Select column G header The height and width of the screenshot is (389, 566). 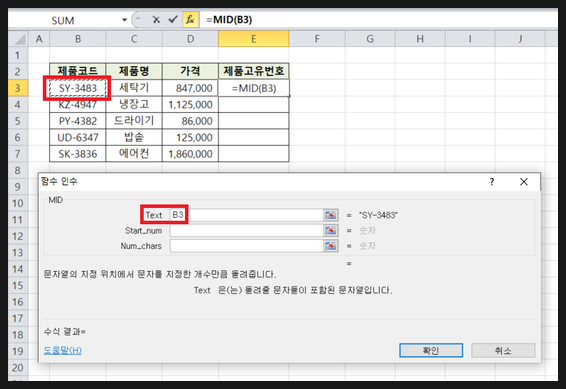point(370,39)
